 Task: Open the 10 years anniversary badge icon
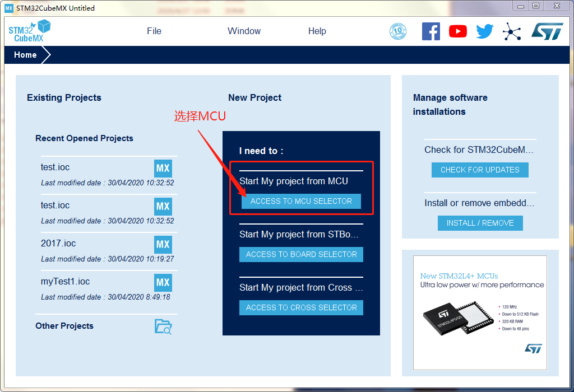pos(398,31)
